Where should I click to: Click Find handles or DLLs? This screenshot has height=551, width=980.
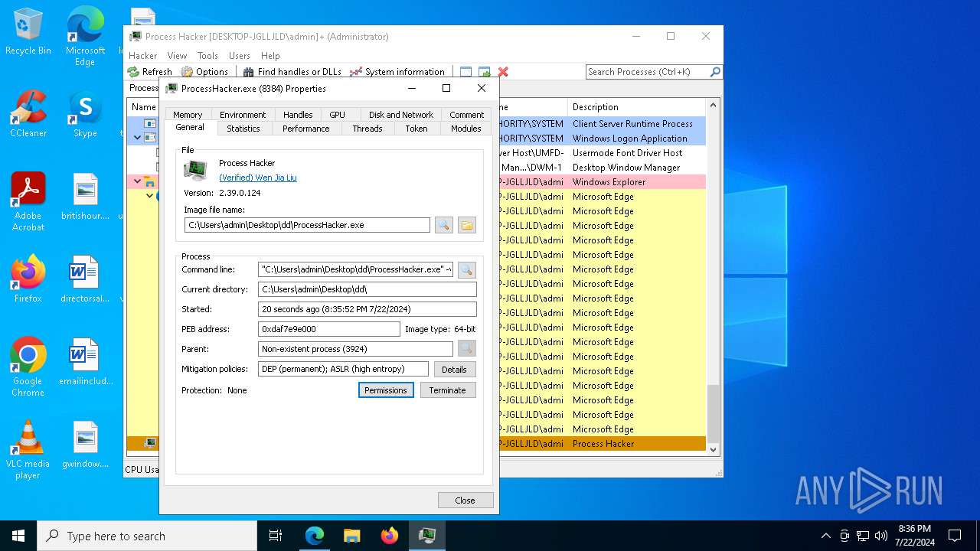tap(292, 71)
